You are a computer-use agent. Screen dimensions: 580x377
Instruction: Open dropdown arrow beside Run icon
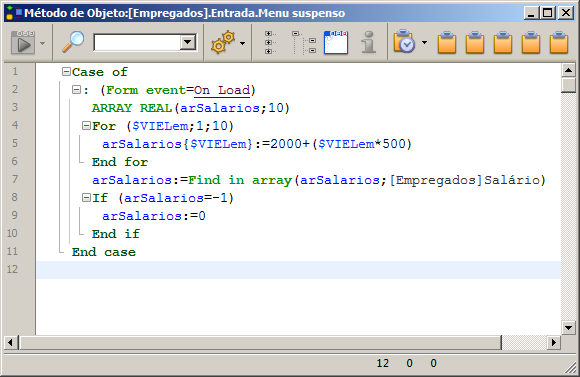(x=43, y=43)
